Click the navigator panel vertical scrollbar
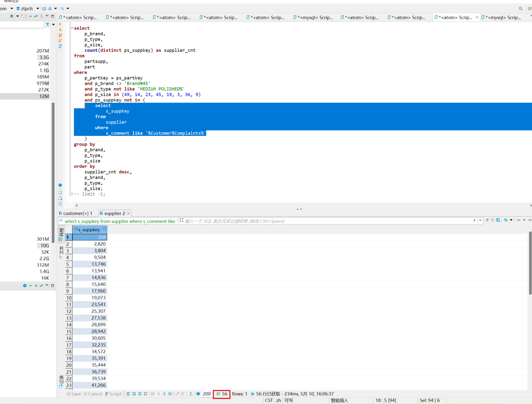This screenshot has height=404, width=532. (53, 172)
